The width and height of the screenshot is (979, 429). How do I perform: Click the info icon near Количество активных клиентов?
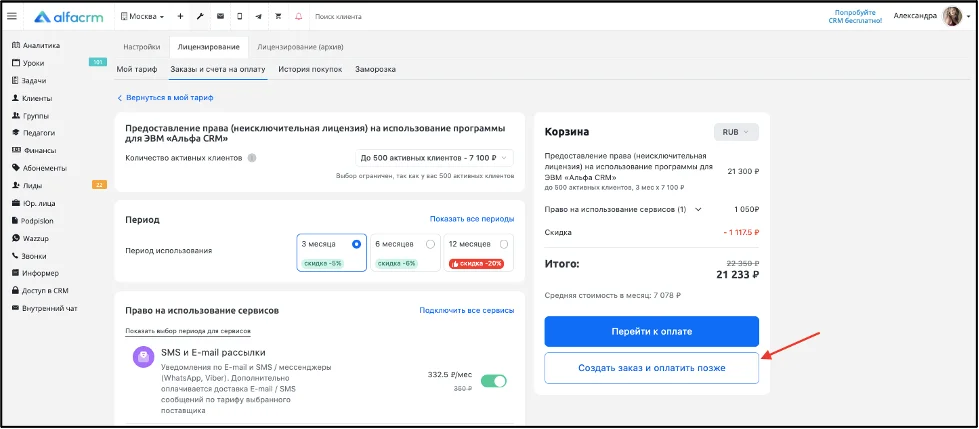[252, 158]
